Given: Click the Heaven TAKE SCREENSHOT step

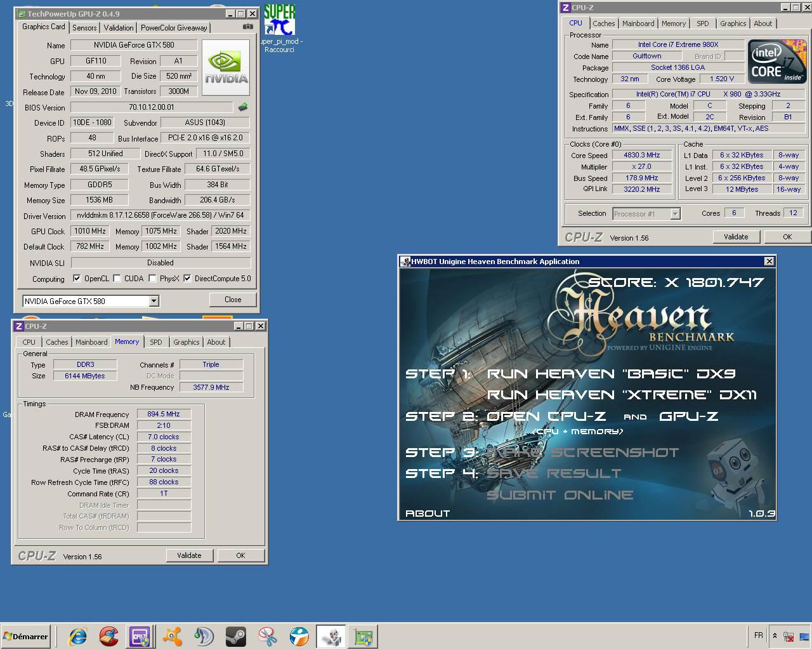Looking at the screenshot, I should [582, 452].
